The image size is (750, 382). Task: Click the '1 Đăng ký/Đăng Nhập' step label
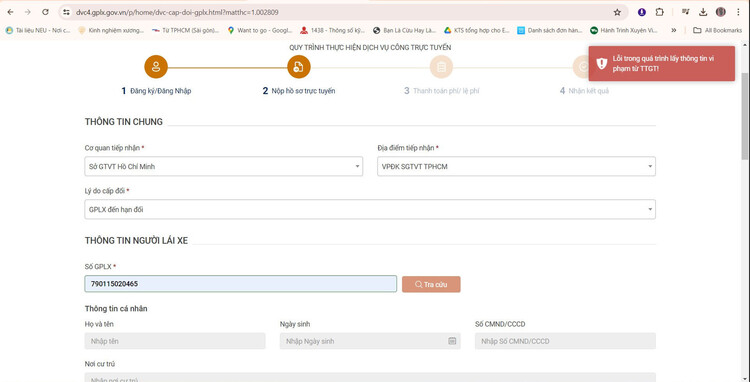click(x=156, y=91)
